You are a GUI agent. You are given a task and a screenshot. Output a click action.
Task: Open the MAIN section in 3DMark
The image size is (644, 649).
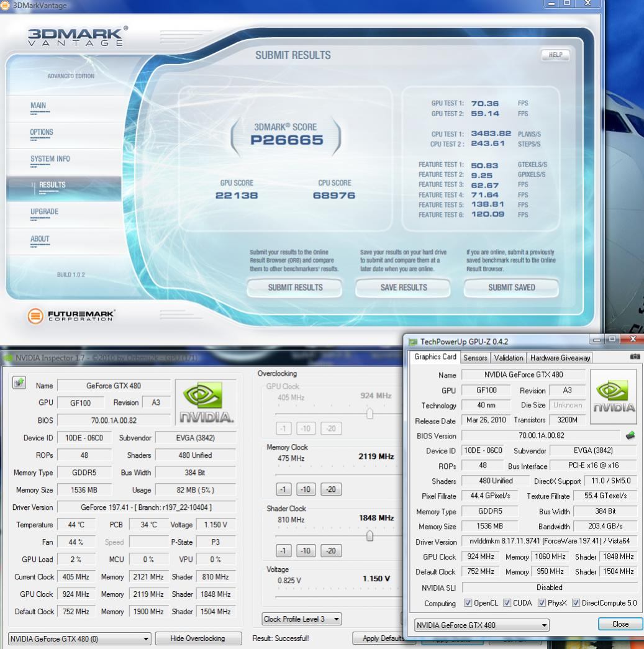pos(38,106)
